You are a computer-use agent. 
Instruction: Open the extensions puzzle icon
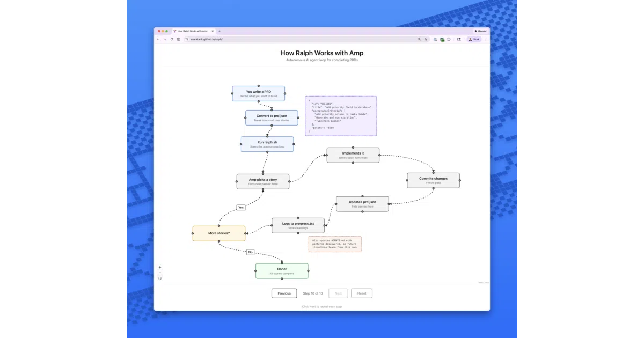point(449,39)
